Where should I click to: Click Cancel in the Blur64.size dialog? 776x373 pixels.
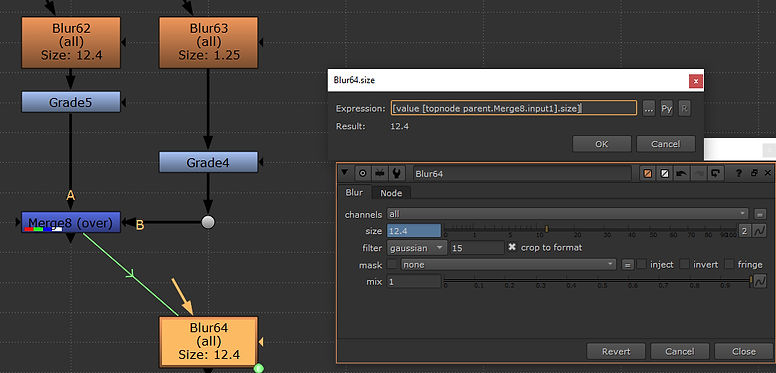coord(666,144)
